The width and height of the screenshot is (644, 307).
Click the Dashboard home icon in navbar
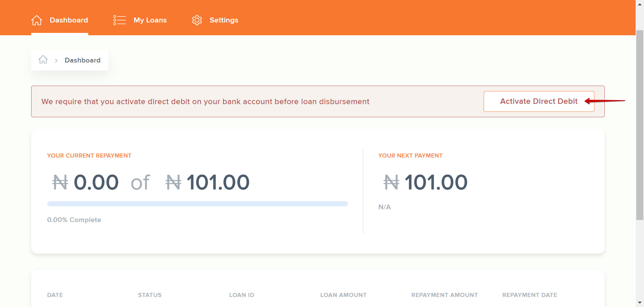pyautogui.click(x=37, y=20)
